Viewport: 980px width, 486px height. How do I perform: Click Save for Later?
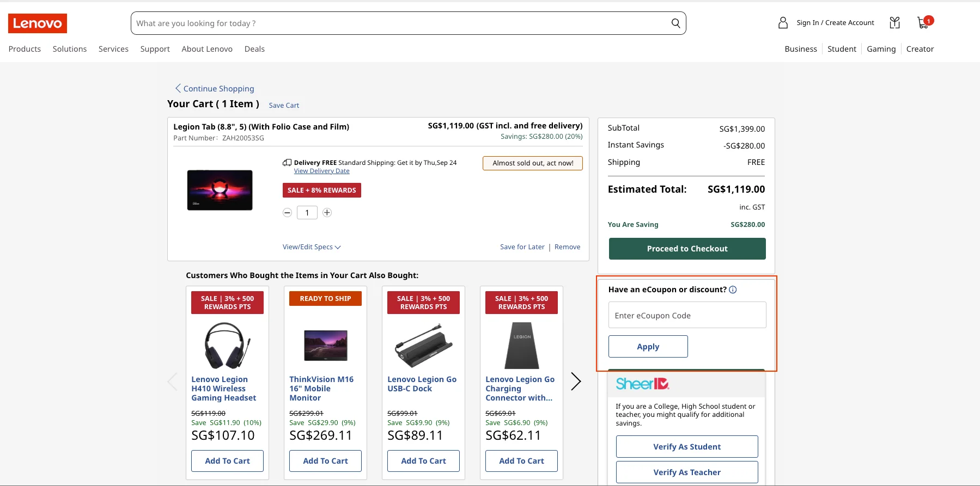522,247
